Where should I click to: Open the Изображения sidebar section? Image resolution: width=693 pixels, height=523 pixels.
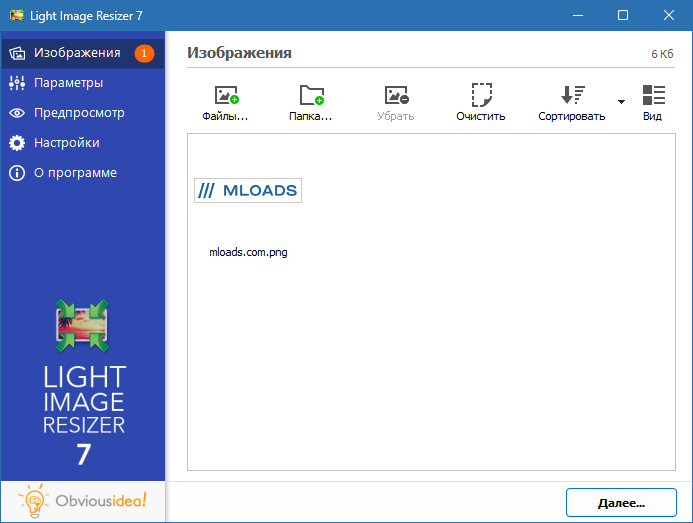click(x=83, y=53)
